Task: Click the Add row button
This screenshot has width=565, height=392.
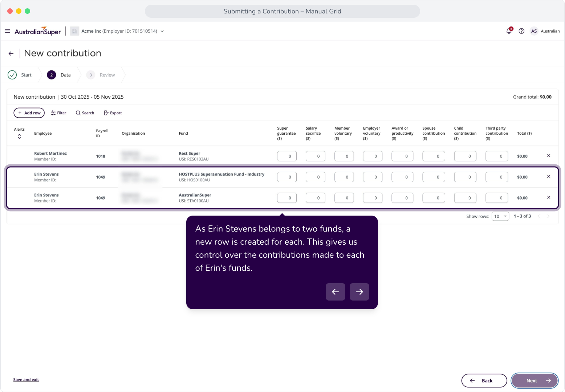Action: pos(29,113)
